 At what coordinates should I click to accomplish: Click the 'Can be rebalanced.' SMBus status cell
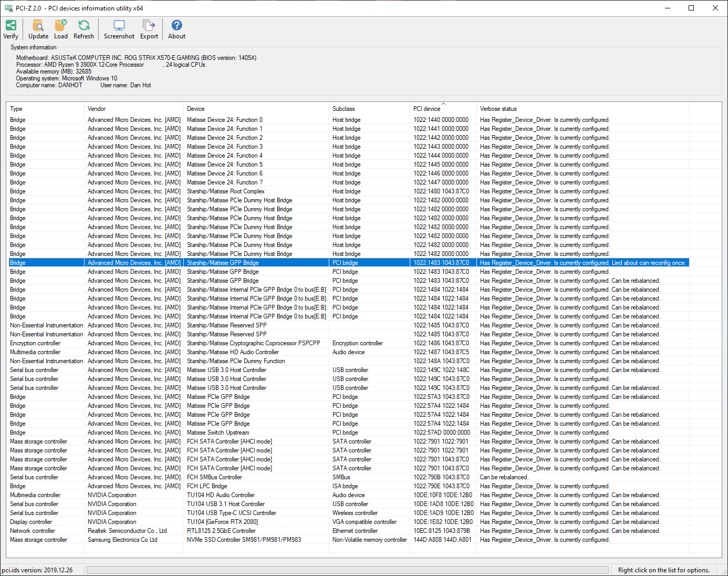(x=504, y=477)
